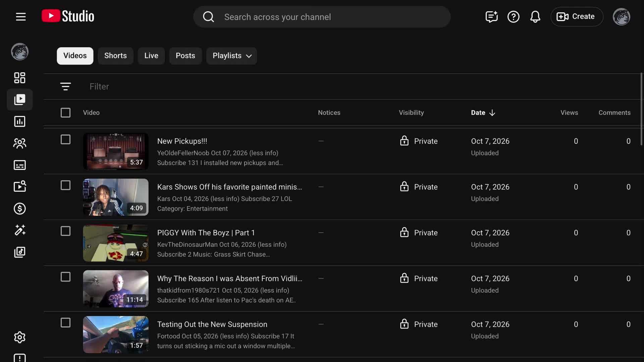Screen dimensions: 644x362
Task: Open visibility options for PIGGY With The Boyz
Action: (419, 233)
